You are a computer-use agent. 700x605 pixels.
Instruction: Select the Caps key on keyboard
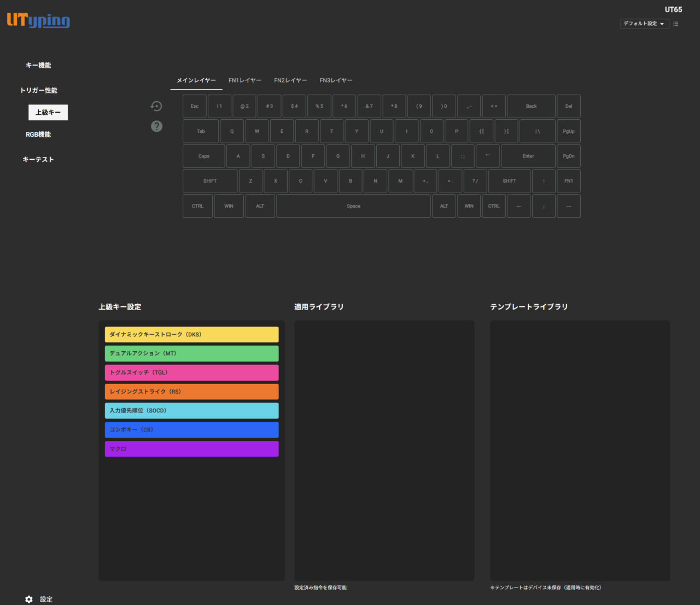coord(203,156)
